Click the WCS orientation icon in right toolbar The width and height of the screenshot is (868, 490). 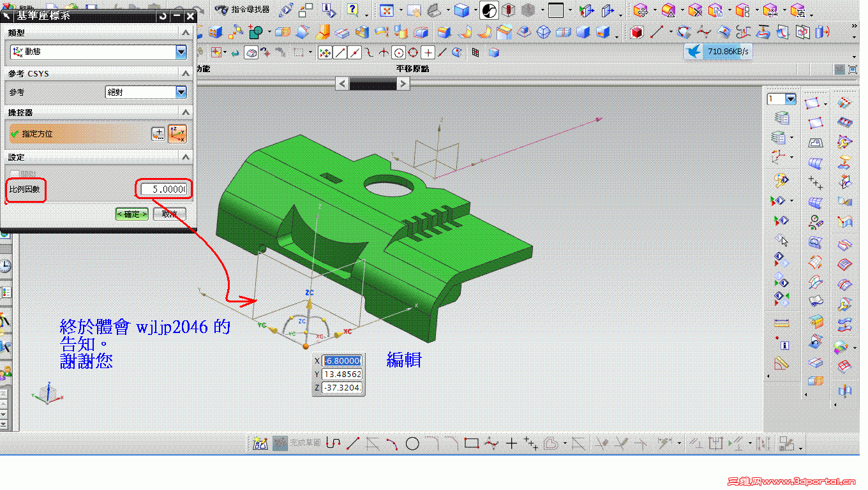(778, 156)
